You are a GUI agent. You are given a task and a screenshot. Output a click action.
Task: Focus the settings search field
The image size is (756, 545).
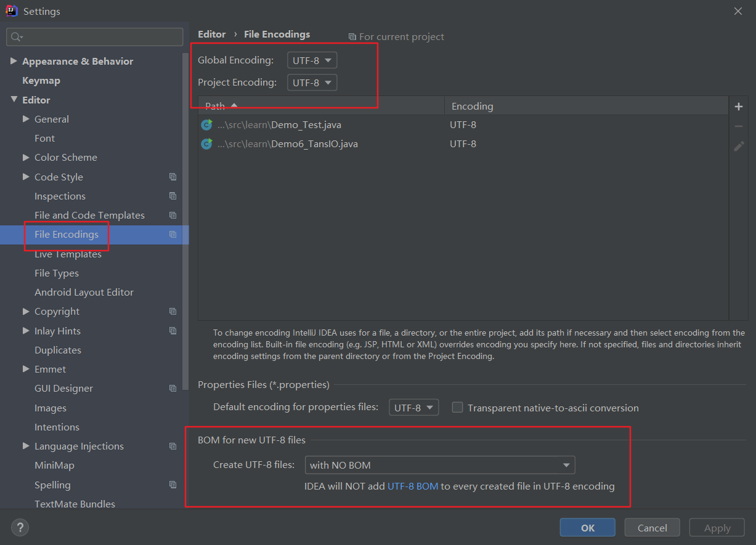pyautogui.click(x=95, y=37)
